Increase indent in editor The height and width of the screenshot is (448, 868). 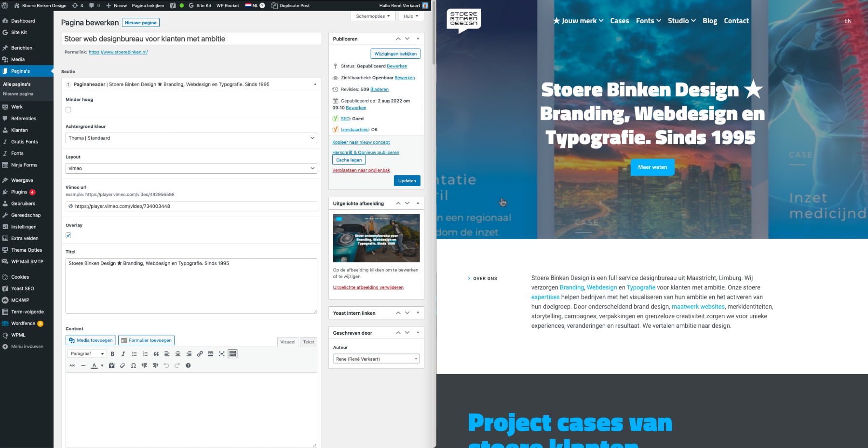click(155, 366)
